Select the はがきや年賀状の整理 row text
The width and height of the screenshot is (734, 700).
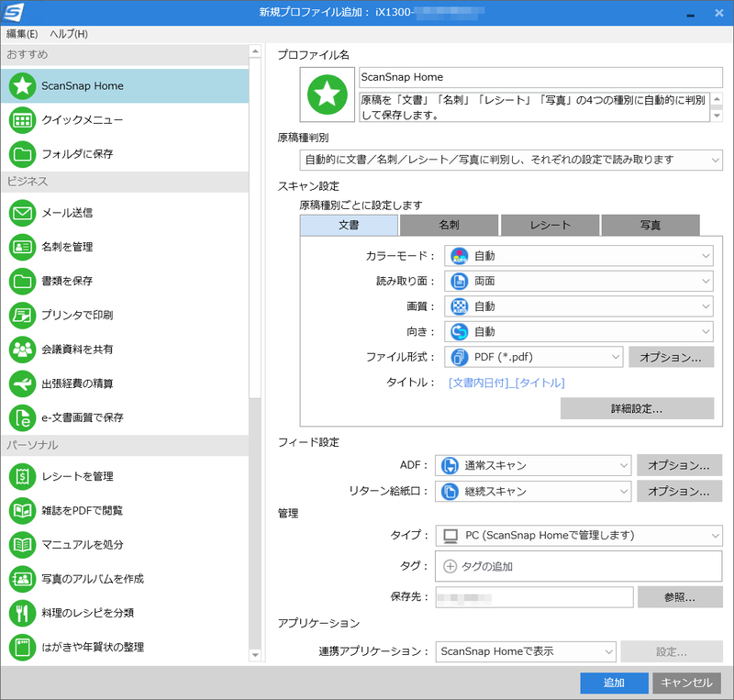93,647
